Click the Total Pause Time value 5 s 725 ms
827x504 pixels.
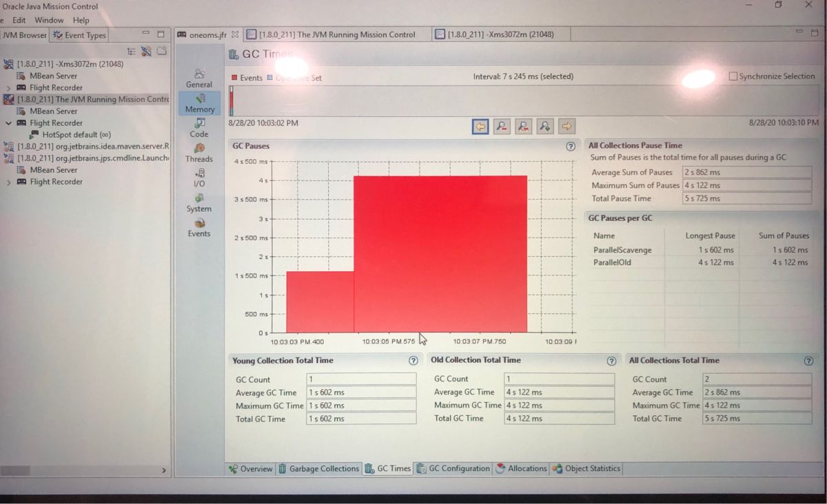(747, 198)
